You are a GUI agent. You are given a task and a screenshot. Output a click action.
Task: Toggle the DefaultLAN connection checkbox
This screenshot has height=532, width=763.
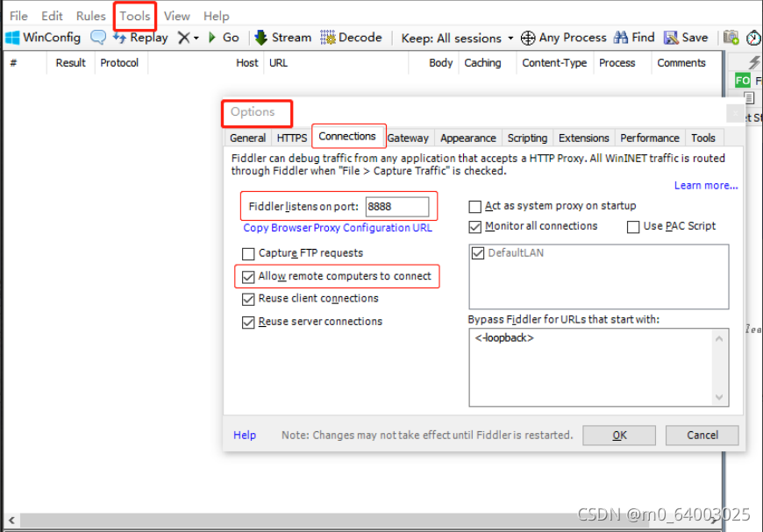pos(478,253)
